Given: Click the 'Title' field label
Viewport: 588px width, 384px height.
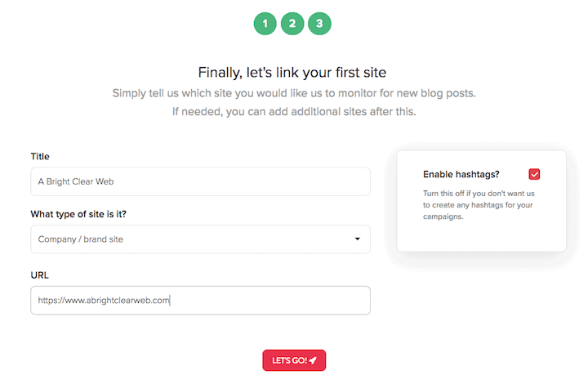Looking at the screenshot, I should pyautogui.click(x=40, y=156).
